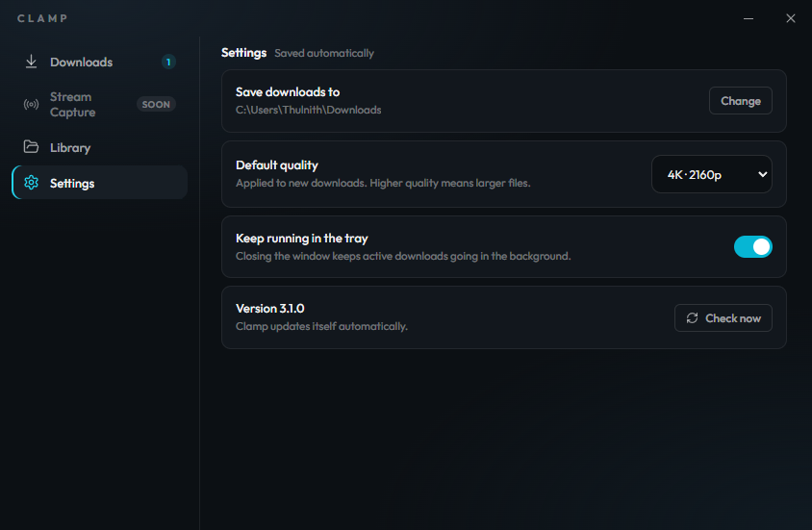Image resolution: width=812 pixels, height=530 pixels.
Task: Turn off Keep running in the tray
Action: (x=753, y=247)
